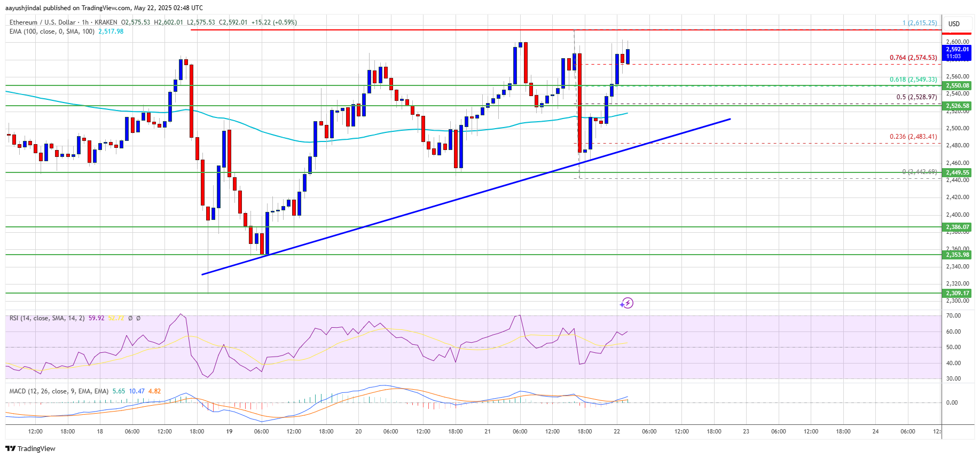This screenshot has width=980, height=458.
Task: Click the 0.618 Fibonacci level label
Action: 913,80
